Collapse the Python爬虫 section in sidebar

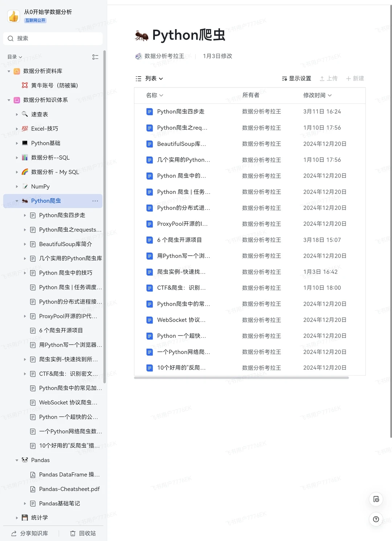17,201
